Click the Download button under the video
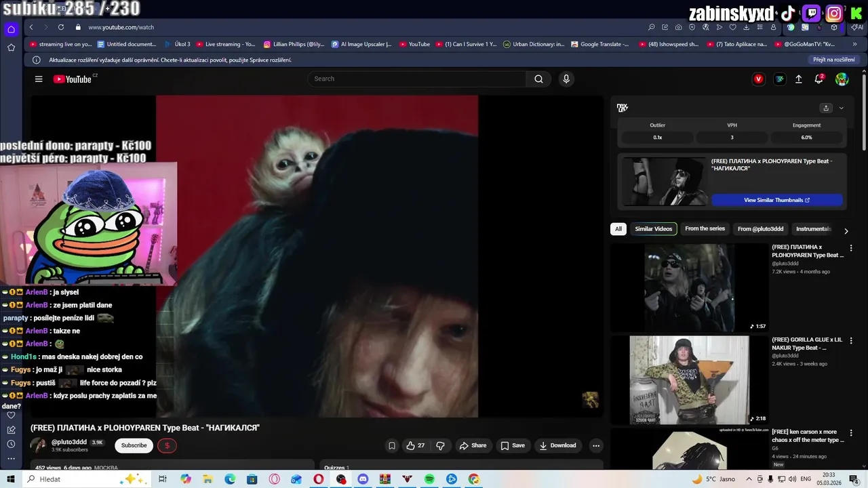The width and height of the screenshot is (868, 488). [557, 445]
